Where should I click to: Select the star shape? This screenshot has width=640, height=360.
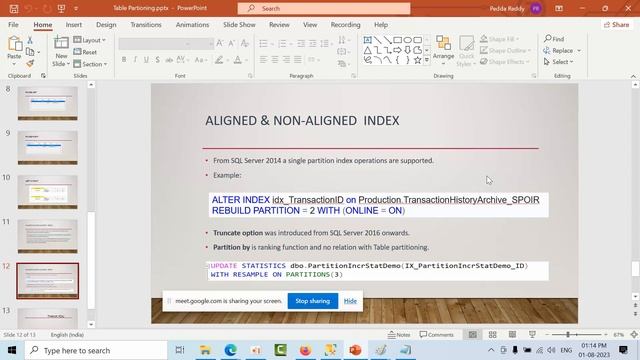(417, 60)
